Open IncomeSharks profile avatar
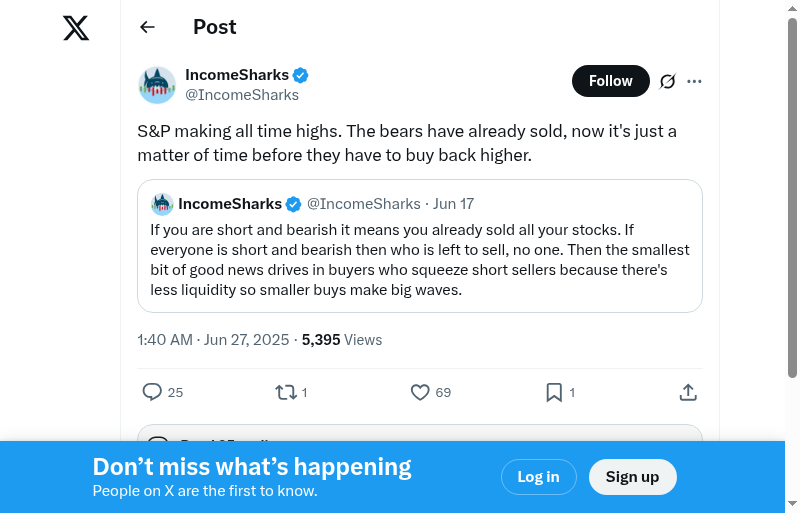The image size is (800, 513). coord(157,85)
